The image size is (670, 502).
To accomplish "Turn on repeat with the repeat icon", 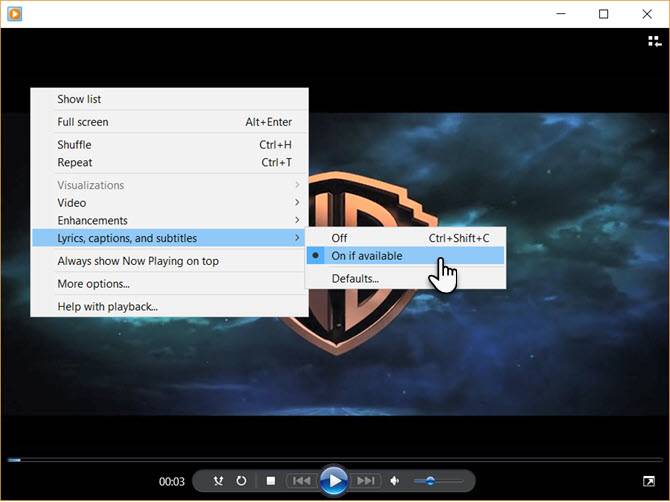I will (241, 481).
